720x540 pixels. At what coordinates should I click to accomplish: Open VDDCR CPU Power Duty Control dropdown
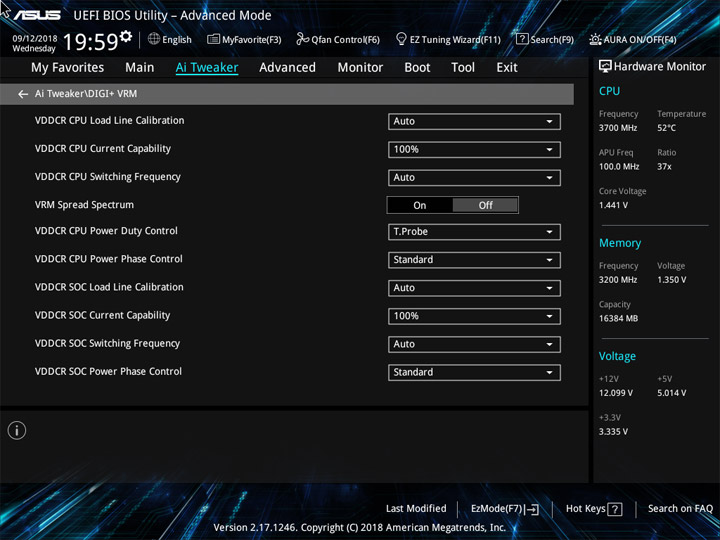(x=474, y=232)
